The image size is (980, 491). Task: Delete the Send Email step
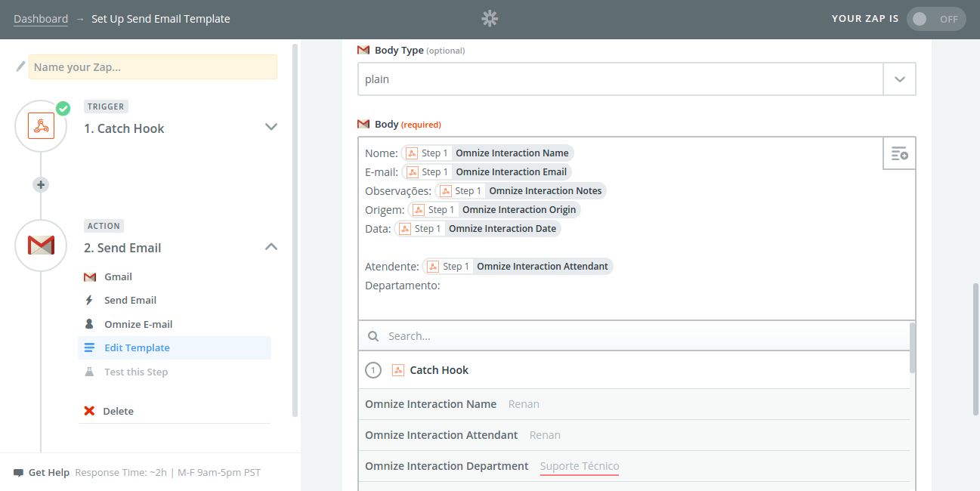118,411
